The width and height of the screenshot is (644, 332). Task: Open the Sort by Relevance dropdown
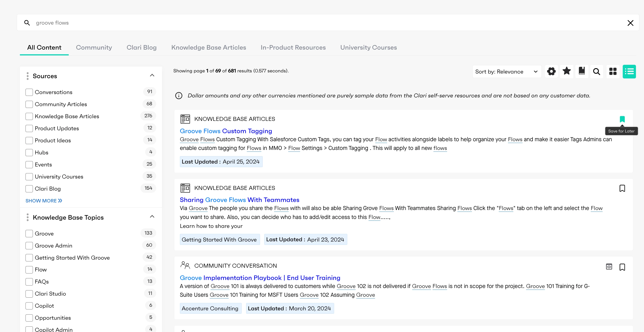(507, 72)
